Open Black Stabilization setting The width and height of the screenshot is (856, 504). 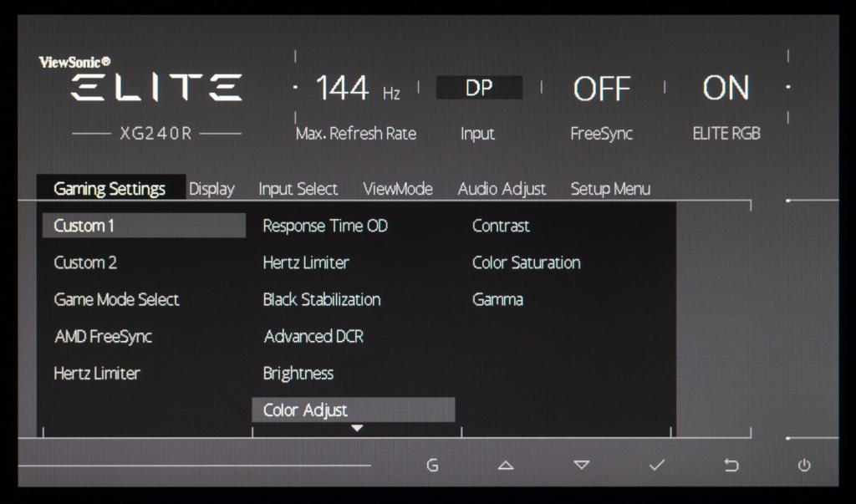coord(322,299)
